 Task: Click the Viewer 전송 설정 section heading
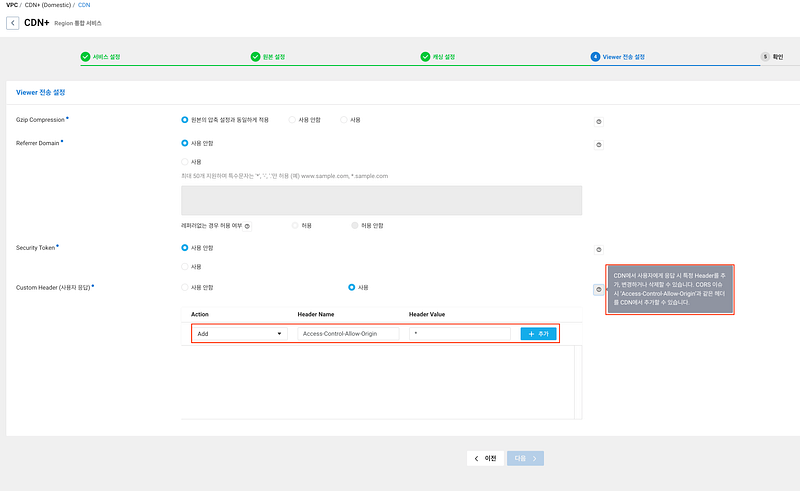(41, 92)
